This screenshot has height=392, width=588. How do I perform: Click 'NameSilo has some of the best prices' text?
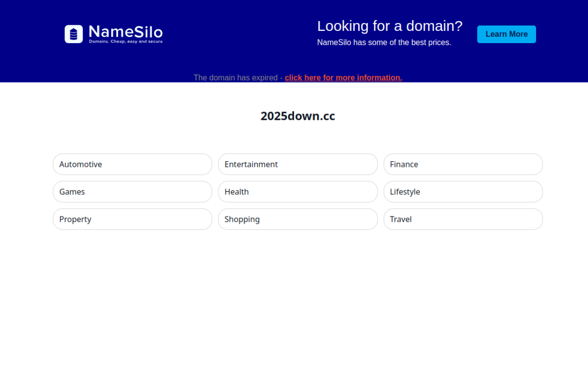pos(384,43)
